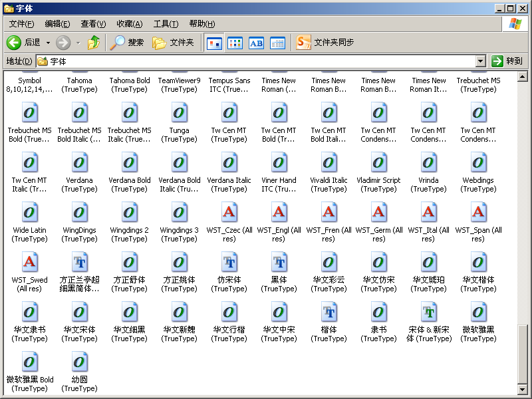Image resolution: width=532 pixels, height=399 pixels.
Task: Click the 'Tempus Sans ITC' label
Action: (x=229, y=85)
